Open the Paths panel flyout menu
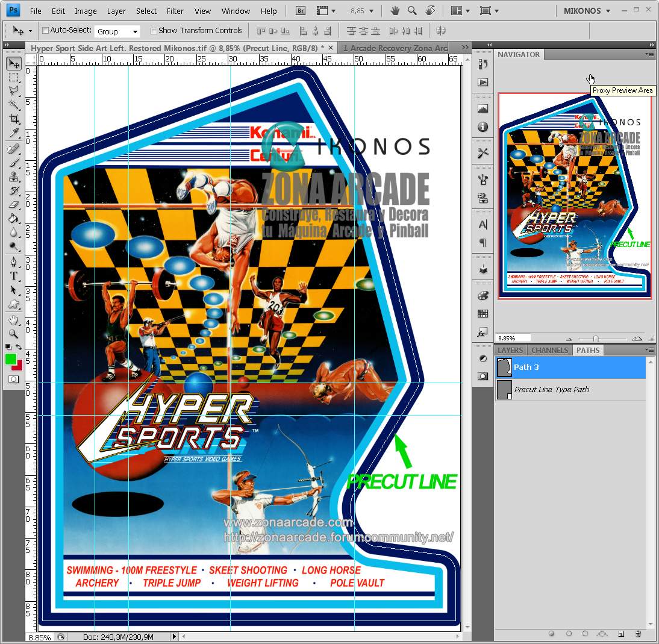The image size is (659, 644). click(x=649, y=350)
